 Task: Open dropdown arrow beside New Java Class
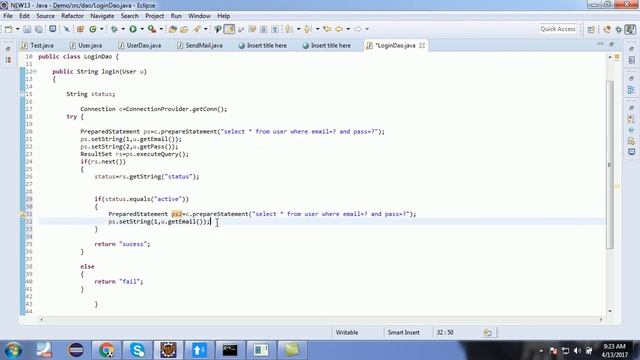pos(102,29)
